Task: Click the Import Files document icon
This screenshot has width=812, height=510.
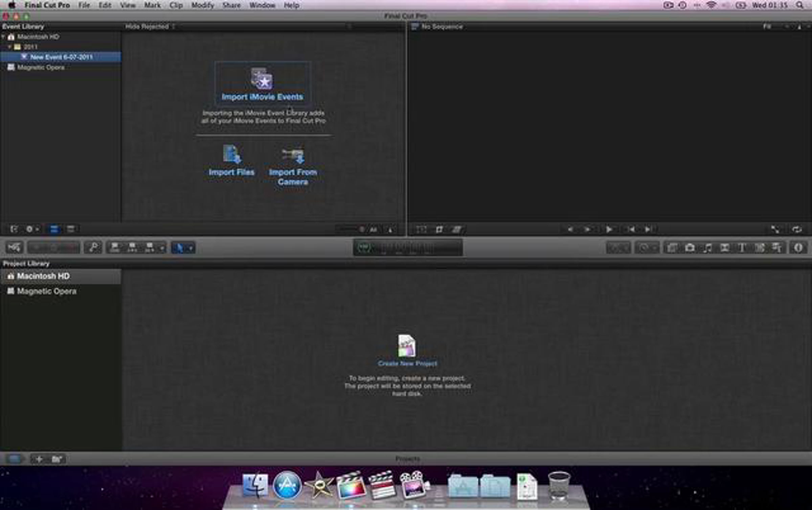Action: (x=232, y=154)
